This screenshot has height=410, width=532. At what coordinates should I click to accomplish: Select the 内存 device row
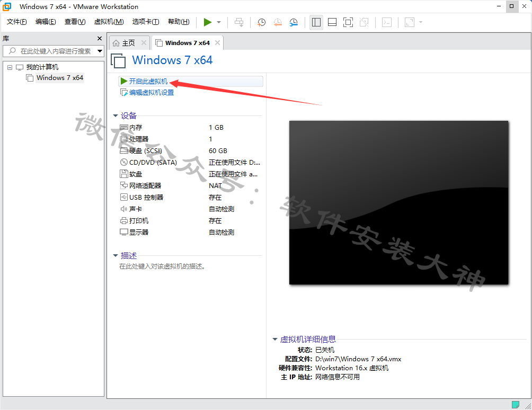(190, 128)
